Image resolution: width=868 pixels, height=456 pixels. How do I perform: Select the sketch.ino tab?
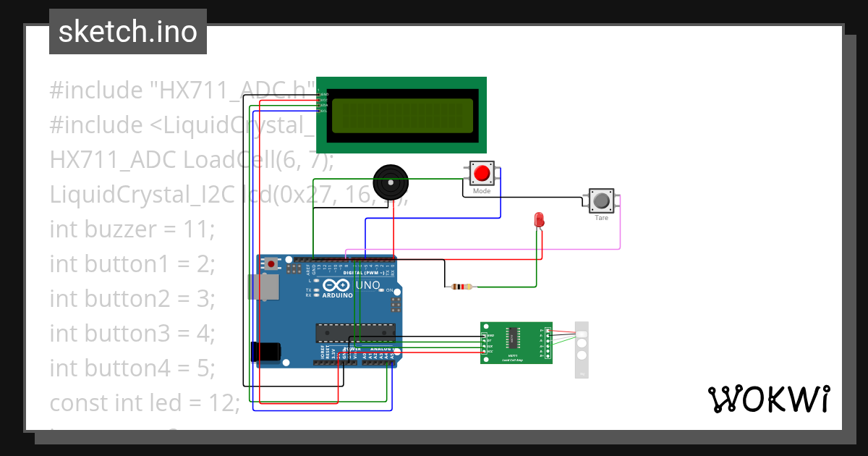pyautogui.click(x=127, y=31)
